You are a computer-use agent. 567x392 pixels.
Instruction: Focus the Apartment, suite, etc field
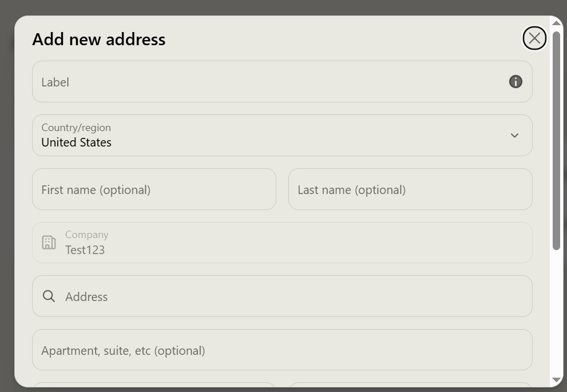click(x=282, y=350)
